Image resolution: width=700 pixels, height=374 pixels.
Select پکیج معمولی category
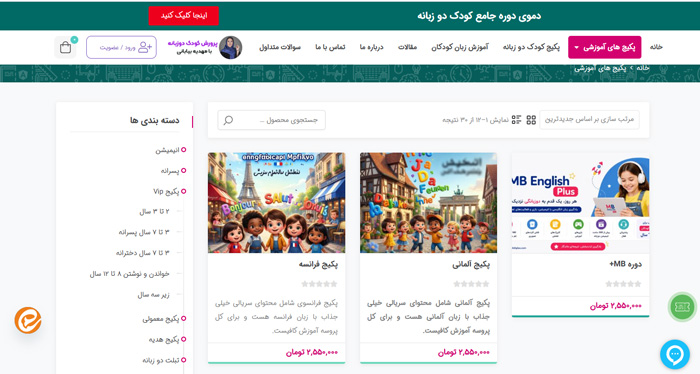(x=161, y=319)
